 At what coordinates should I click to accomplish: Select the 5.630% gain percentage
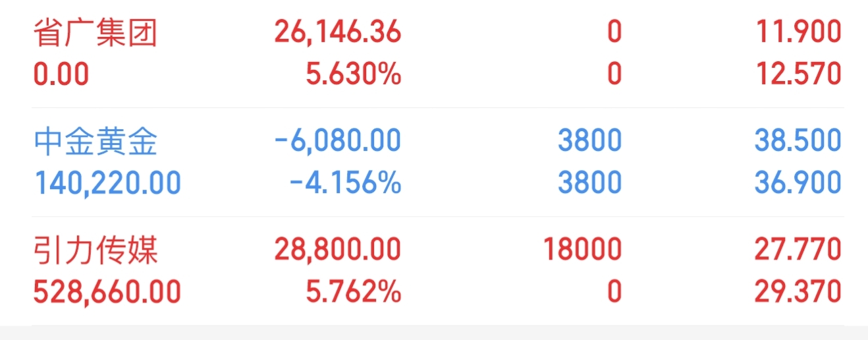pos(354,75)
